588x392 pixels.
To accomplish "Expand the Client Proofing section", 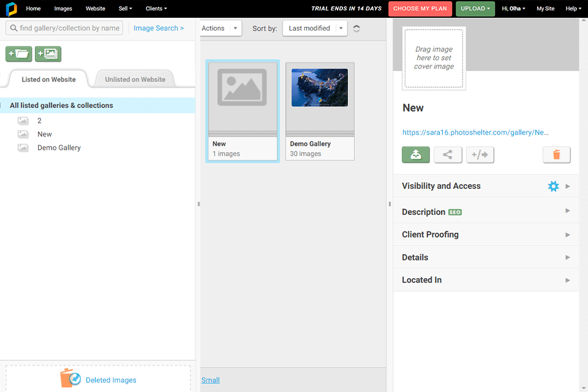I will tap(486, 235).
